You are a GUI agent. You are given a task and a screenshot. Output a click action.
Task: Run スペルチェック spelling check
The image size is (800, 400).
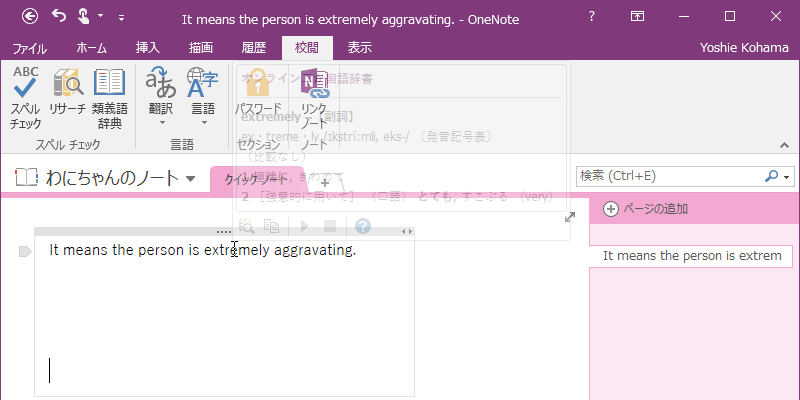[x=25, y=98]
